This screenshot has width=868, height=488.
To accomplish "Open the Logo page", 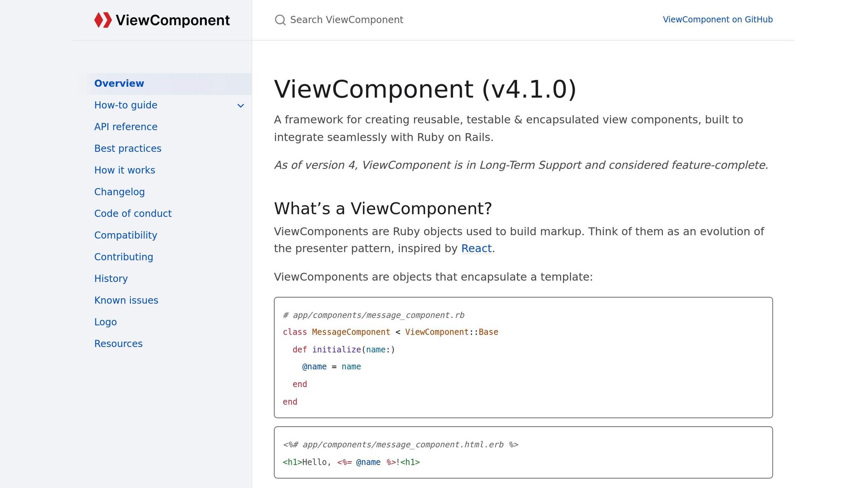I will [x=106, y=322].
